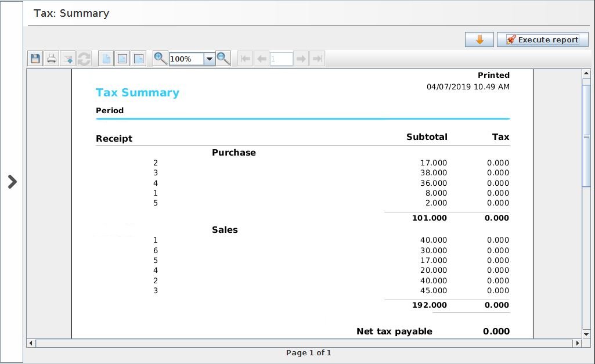The height and width of the screenshot is (364, 595).
Task: Save the report to a file
Action: click(35, 58)
